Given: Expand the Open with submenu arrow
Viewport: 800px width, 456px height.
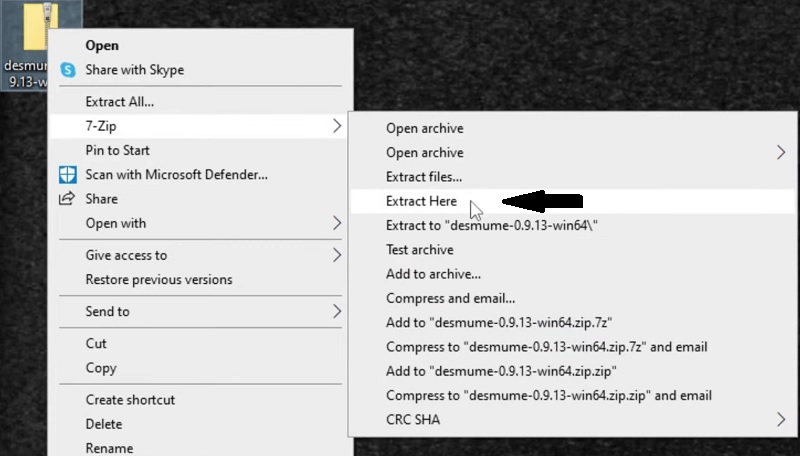Looking at the screenshot, I should click(x=337, y=223).
